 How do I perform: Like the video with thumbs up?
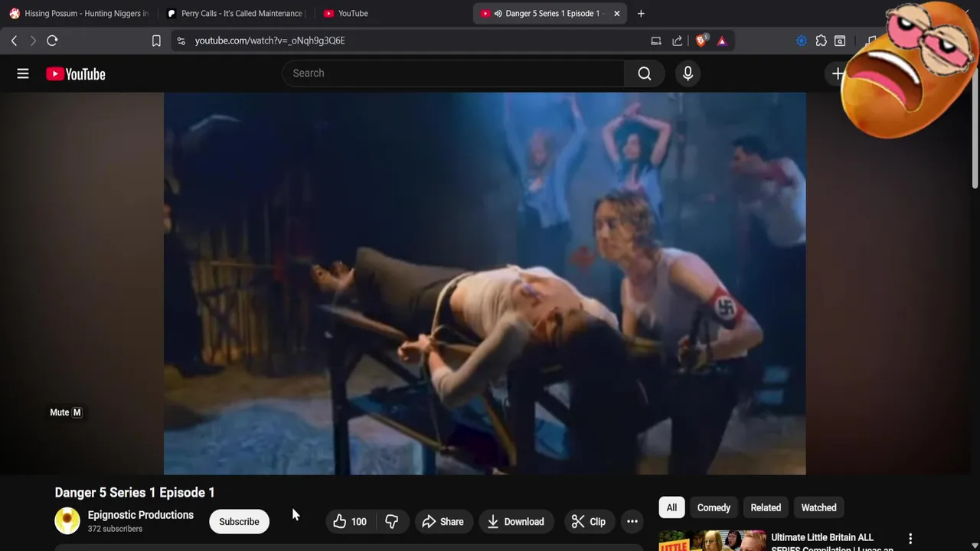350,522
